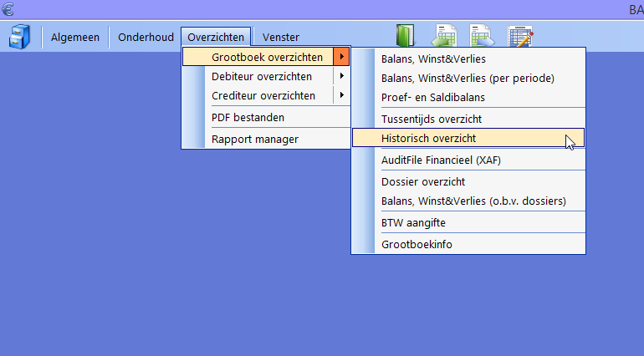
Task: Open BTW aangifte menu item
Action: (413, 223)
